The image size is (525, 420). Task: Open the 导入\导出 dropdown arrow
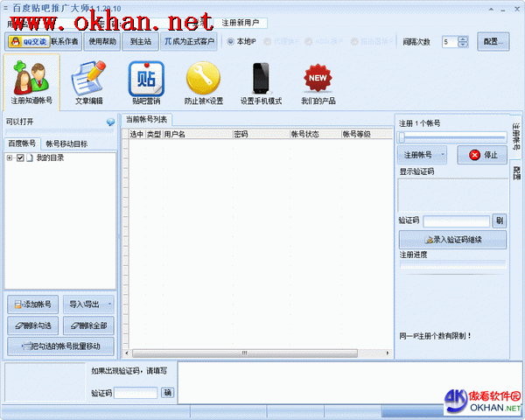(x=109, y=304)
